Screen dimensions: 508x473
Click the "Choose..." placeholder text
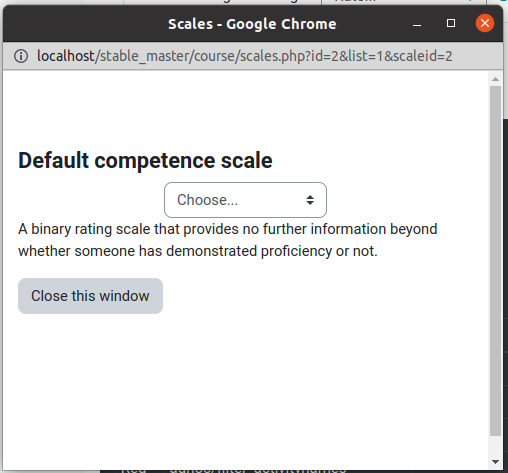[207, 200]
